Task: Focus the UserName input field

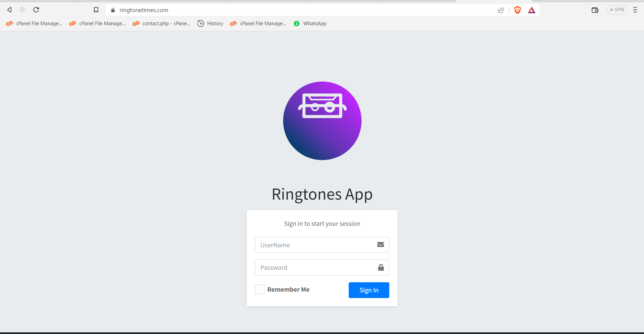Action: [x=315, y=245]
